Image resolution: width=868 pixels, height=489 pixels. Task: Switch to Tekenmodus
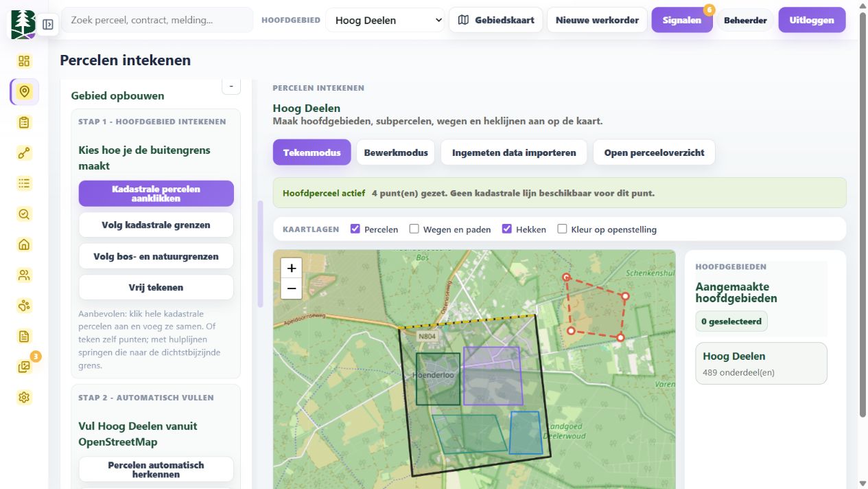(x=312, y=152)
